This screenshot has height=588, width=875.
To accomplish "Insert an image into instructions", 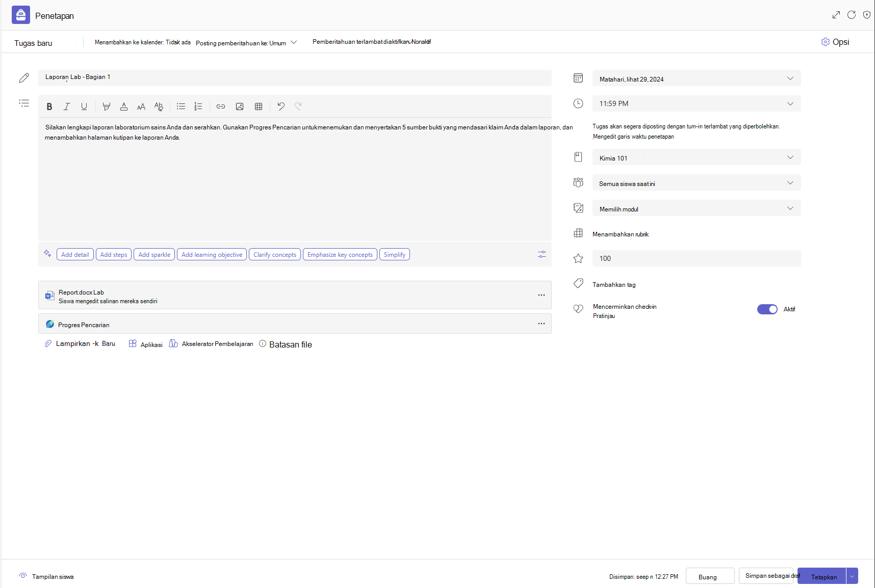I will click(240, 106).
